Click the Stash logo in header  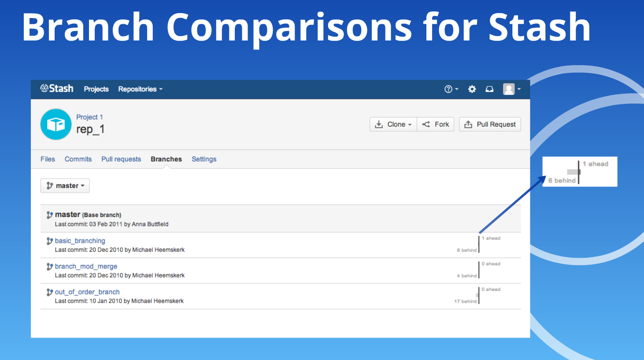(x=57, y=88)
